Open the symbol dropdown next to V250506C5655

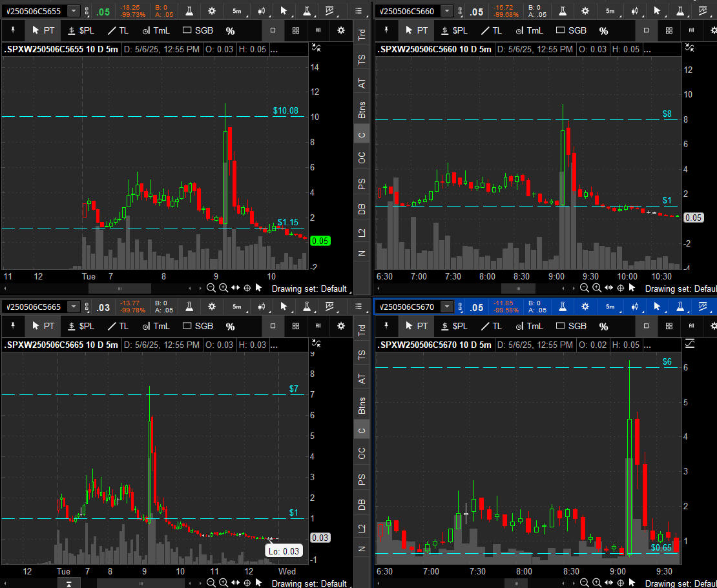74,11
